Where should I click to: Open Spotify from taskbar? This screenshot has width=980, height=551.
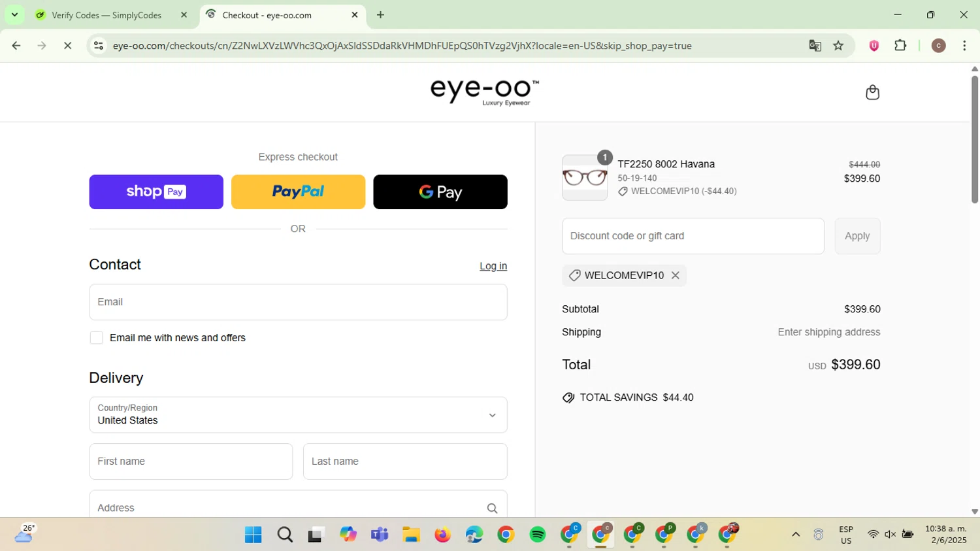[x=538, y=535]
